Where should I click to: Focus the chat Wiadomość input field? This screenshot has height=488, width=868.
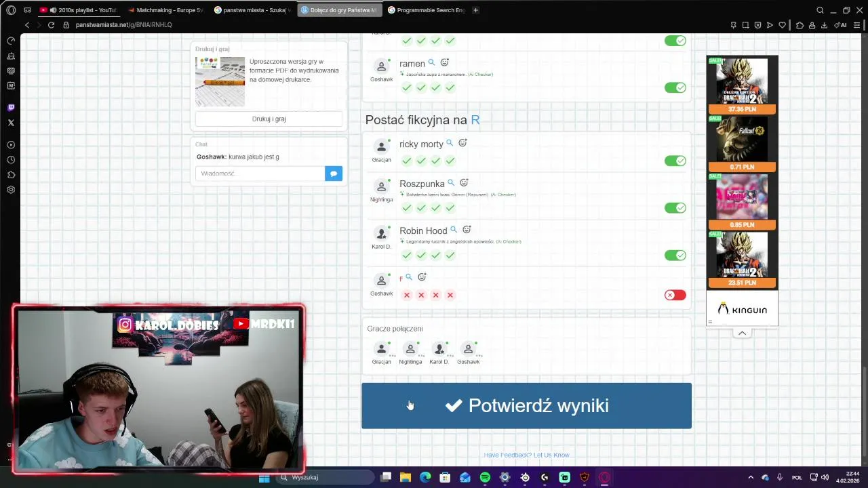pyautogui.click(x=260, y=174)
